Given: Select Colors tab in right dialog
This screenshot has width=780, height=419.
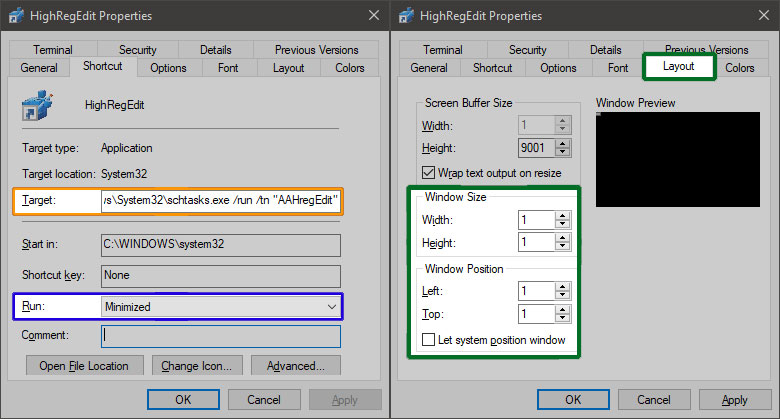Looking at the screenshot, I should click(x=740, y=68).
